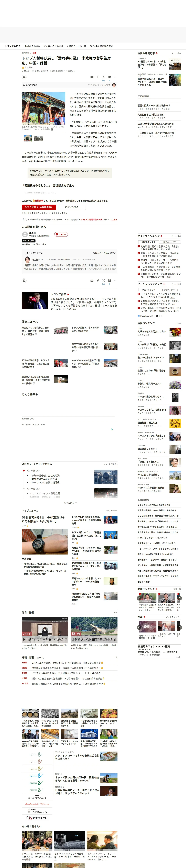Share on Facebook from the icon row under the byline
Viewport: 186px width, 868px height.
[98, 77]
